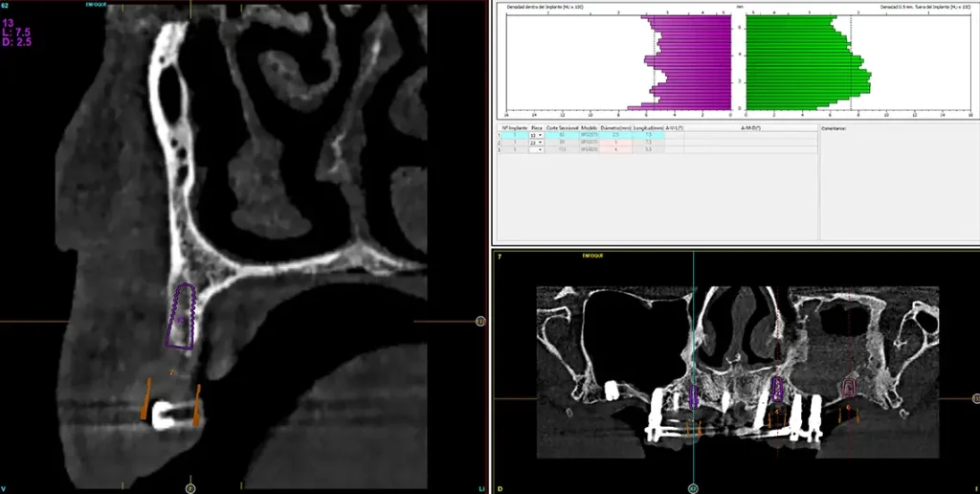
Task: Click the Diámetro(mm) column header
Action: pos(615,127)
